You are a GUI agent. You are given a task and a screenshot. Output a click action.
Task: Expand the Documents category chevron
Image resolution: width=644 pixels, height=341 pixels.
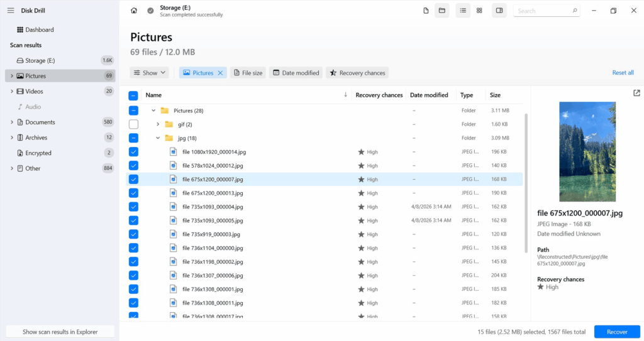[x=11, y=122]
